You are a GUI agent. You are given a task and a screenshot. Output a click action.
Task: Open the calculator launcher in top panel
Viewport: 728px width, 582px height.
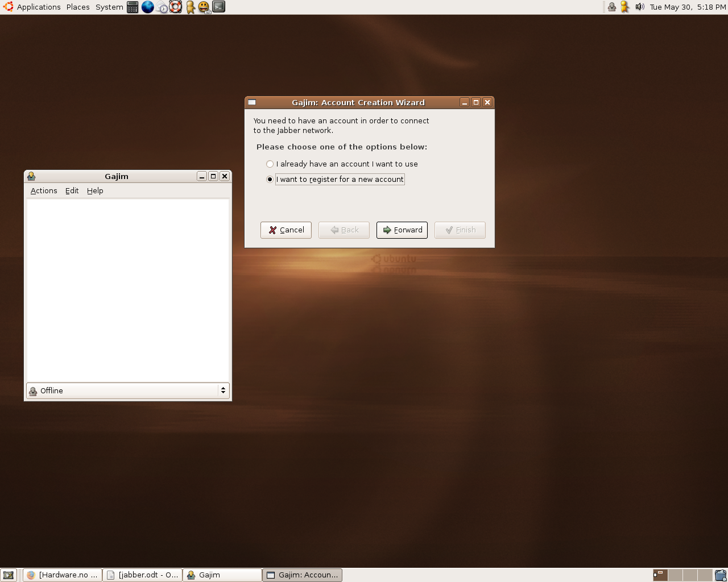[x=133, y=7]
